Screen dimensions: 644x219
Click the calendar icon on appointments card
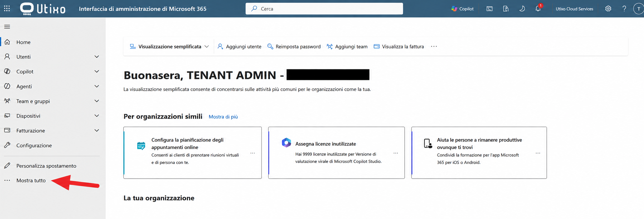point(141,146)
